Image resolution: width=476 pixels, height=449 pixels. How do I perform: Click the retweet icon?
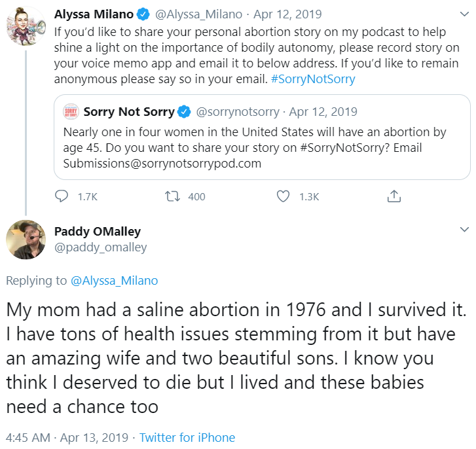[x=174, y=196]
